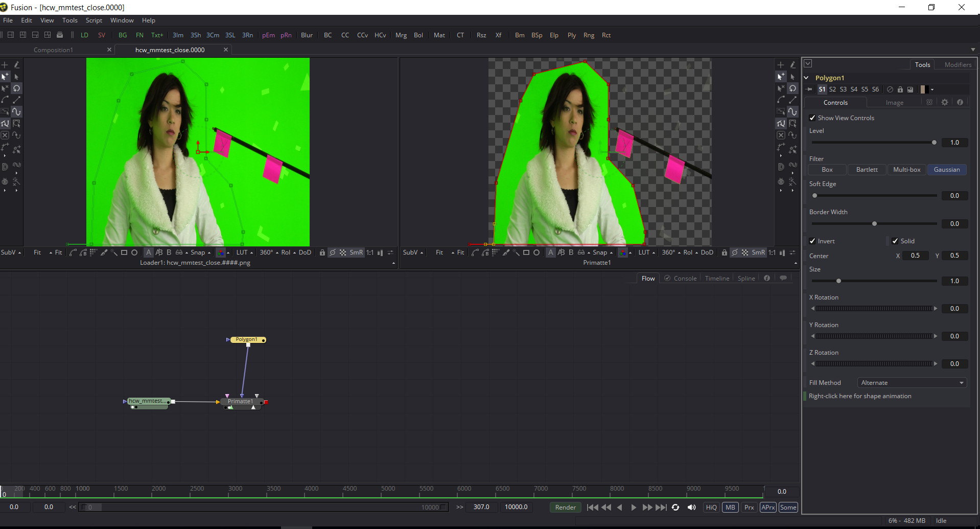Switch to the Timeline tab

[717, 279]
